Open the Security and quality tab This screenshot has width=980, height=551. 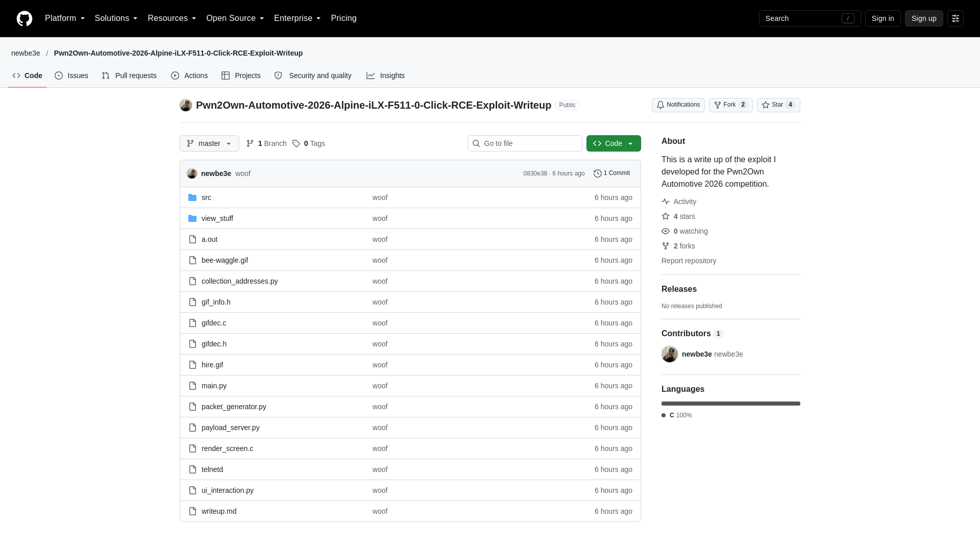point(313,76)
